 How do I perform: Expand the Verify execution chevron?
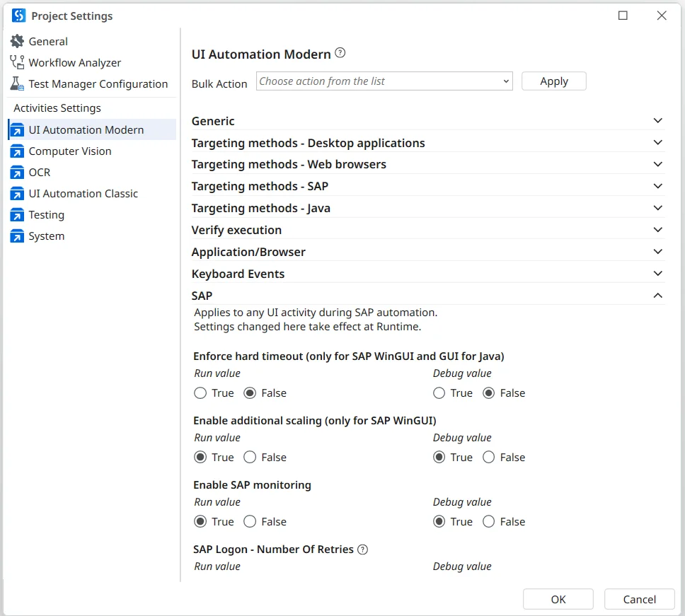coord(657,230)
